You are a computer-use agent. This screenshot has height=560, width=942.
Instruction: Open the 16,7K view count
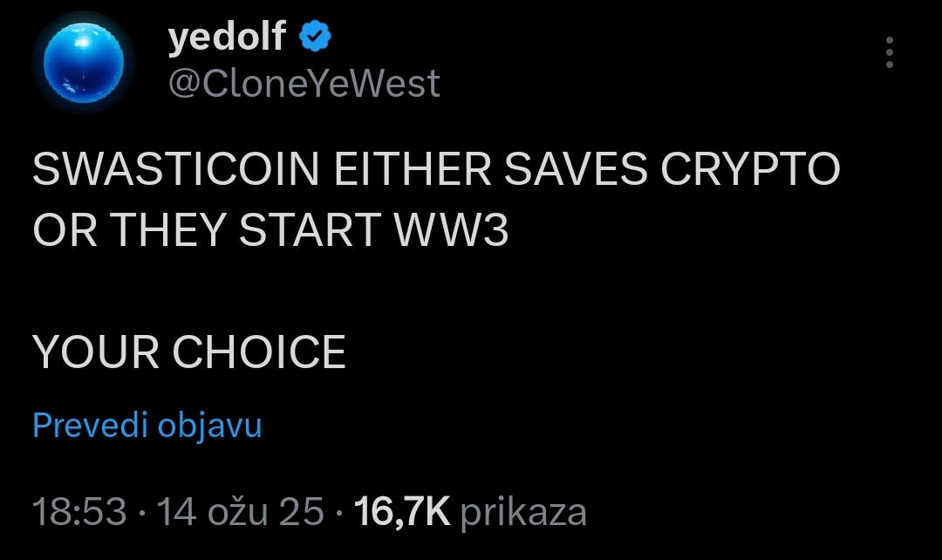[x=402, y=512]
